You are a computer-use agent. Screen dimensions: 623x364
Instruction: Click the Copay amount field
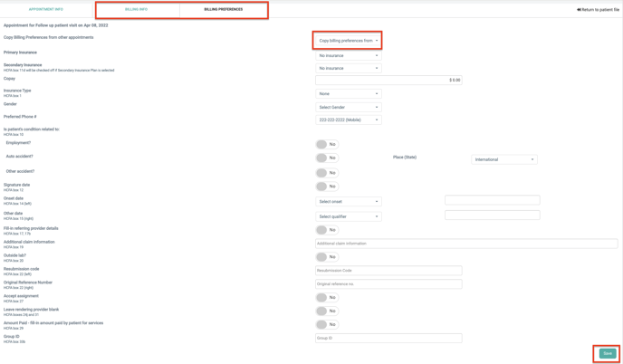pos(388,80)
